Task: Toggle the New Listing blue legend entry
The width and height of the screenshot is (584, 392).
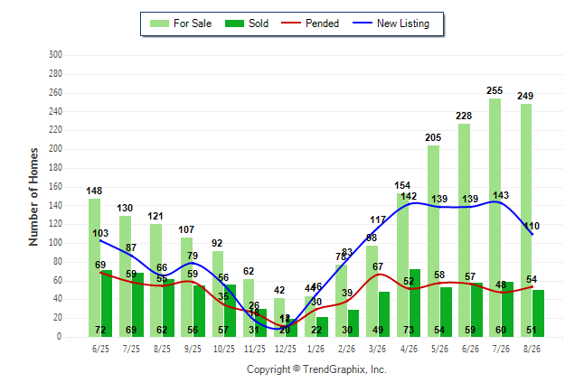Action: [x=391, y=23]
